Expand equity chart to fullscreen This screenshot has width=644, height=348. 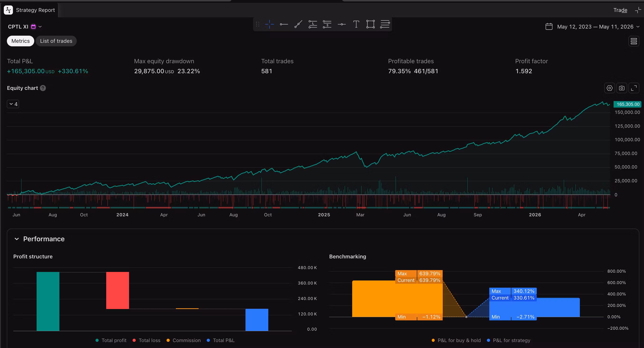coord(634,88)
